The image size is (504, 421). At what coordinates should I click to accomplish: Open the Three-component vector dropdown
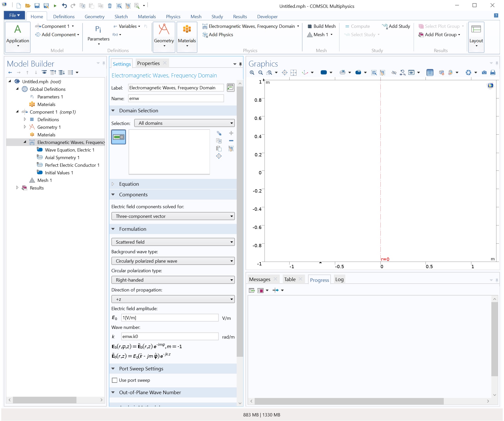click(x=173, y=216)
